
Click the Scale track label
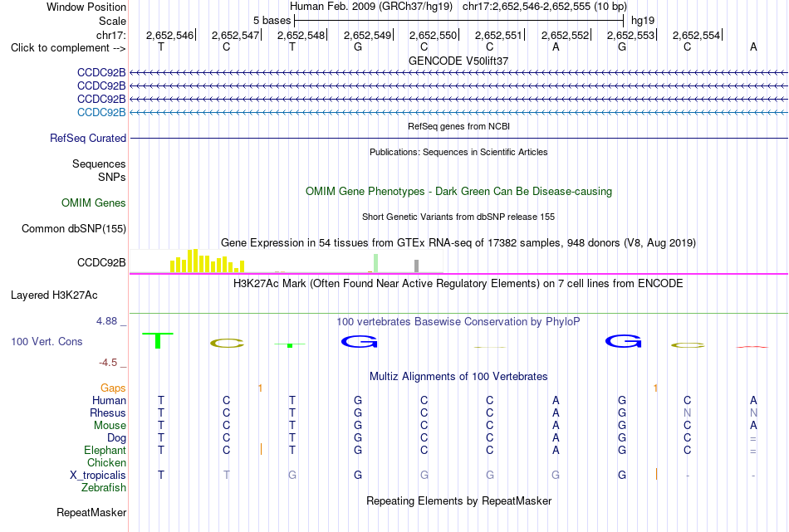coord(112,21)
